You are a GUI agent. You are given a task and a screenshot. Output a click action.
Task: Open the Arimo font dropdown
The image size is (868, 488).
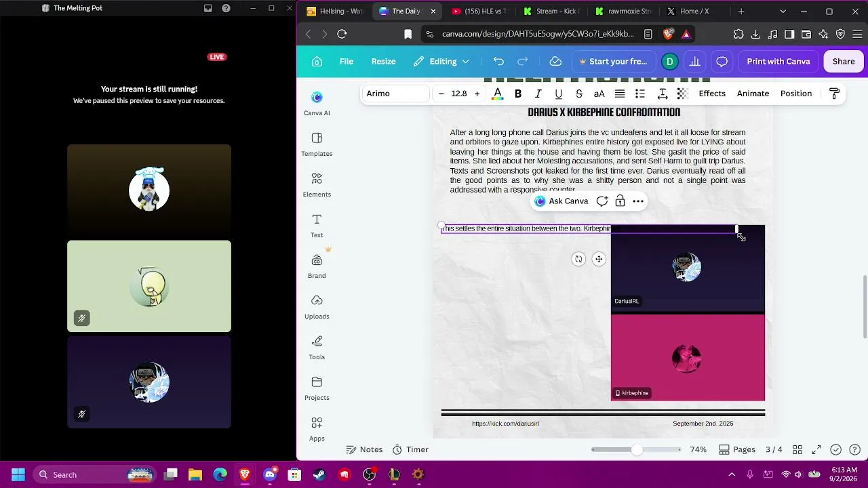coord(395,94)
